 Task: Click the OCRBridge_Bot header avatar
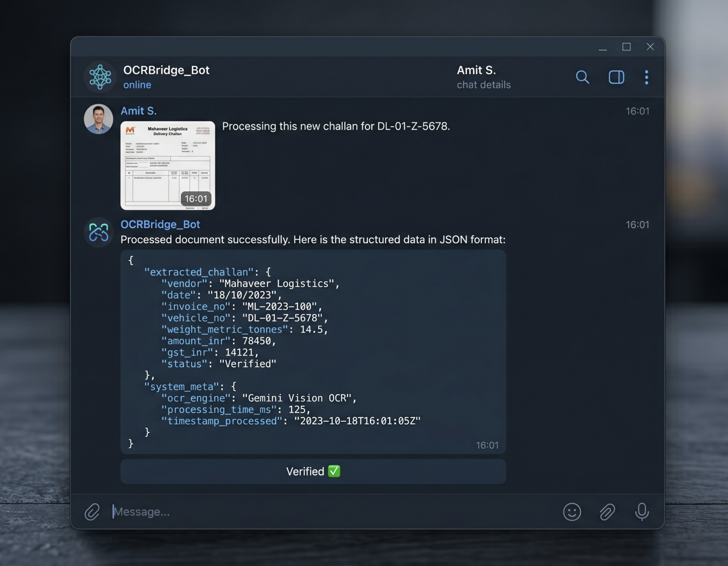pos(100,77)
